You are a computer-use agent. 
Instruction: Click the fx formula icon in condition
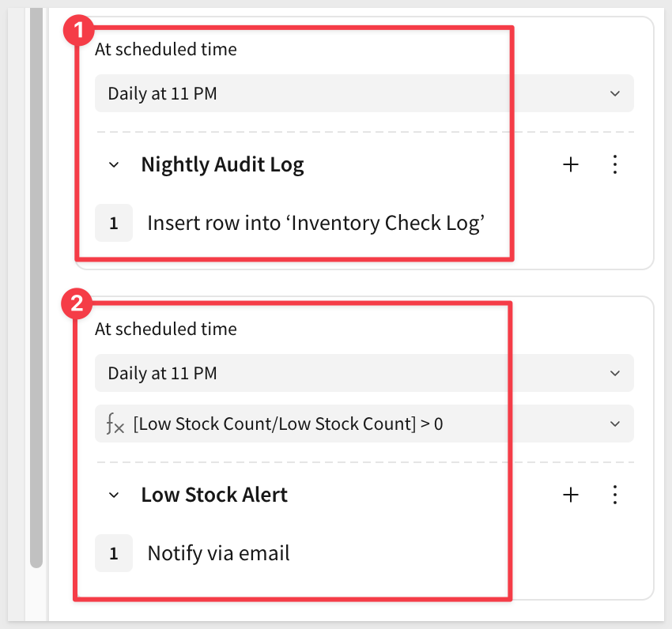point(115,424)
